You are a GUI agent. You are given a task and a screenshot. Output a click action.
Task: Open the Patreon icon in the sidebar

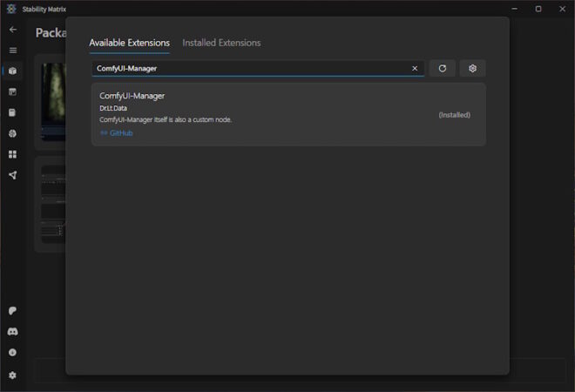coord(12,311)
